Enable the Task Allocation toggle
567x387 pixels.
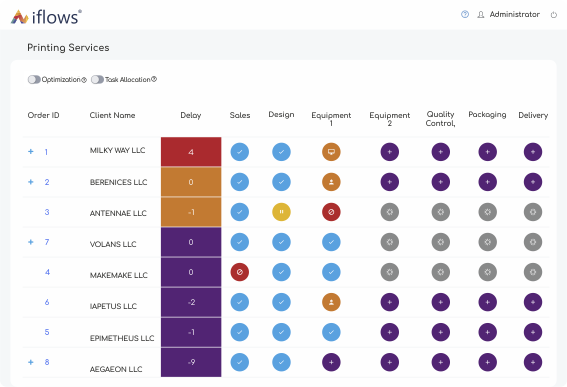pyautogui.click(x=97, y=80)
